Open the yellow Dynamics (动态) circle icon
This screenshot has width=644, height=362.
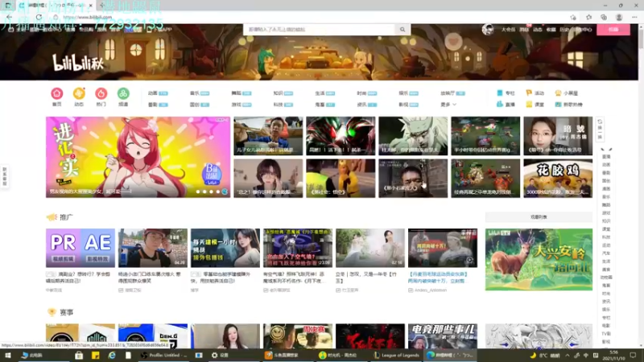click(x=79, y=93)
